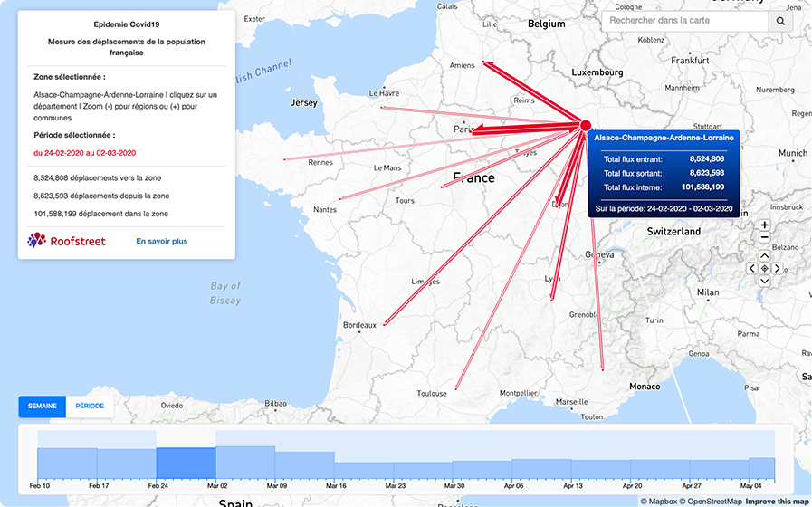Click the Monaco label on the map
The height and width of the screenshot is (507, 812).
(645, 387)
